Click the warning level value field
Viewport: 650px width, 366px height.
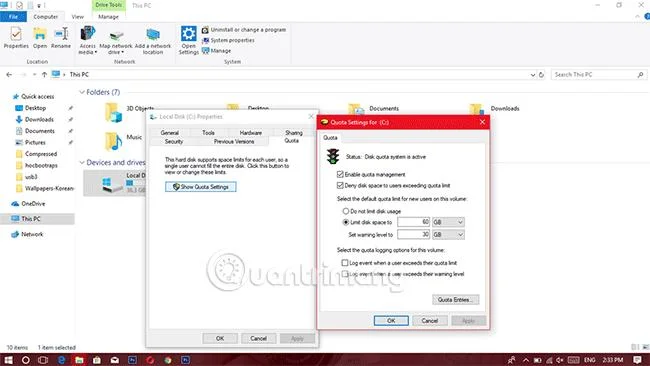click(x=413, y=235)
